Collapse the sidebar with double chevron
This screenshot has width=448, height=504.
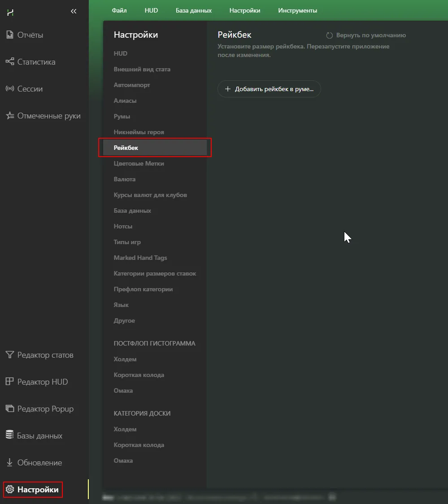coord(74,12)
